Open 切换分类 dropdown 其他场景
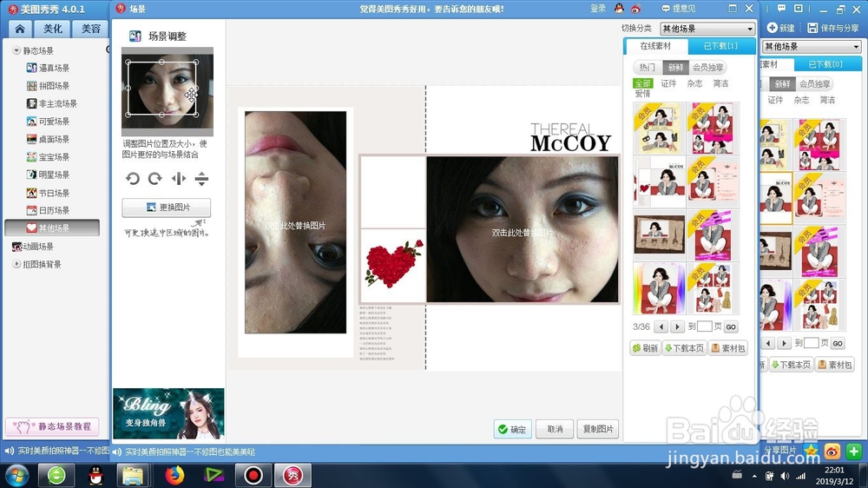 tap(707, 29)
